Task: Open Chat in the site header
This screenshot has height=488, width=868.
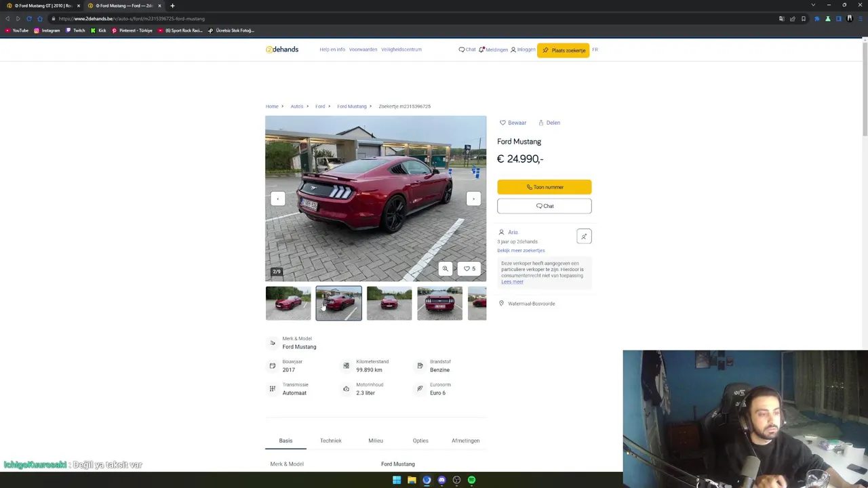Action: coord(467,49)
